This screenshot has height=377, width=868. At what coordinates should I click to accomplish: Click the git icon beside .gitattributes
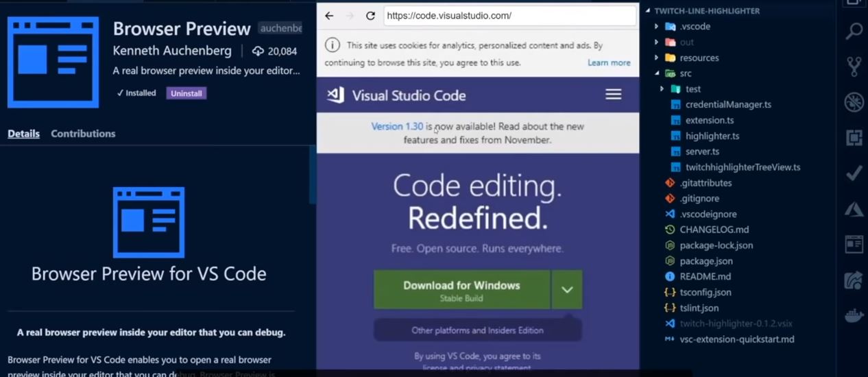point(670,183)
